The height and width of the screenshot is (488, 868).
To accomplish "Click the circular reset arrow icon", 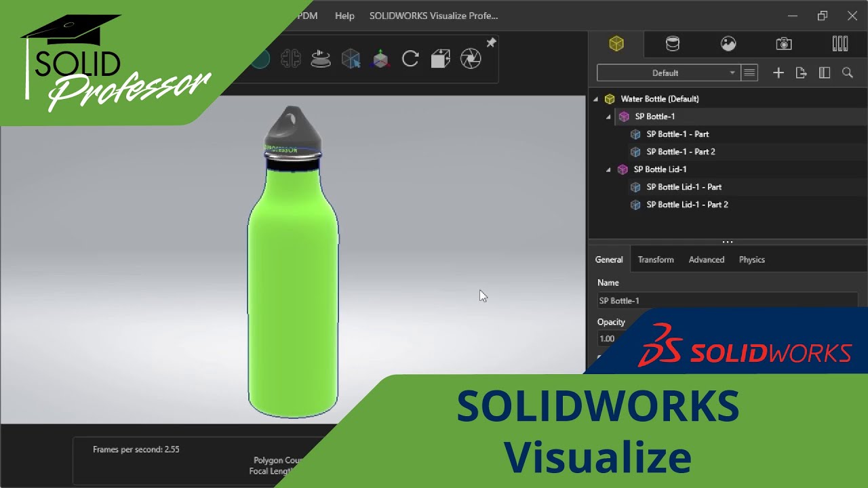I will click(x=410, y=58).
